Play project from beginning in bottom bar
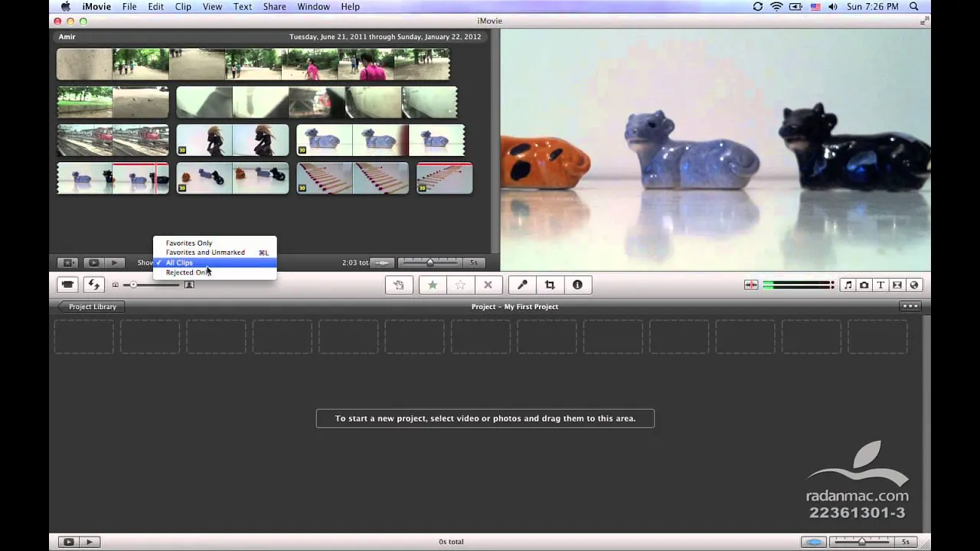980x551 pixels. point(89,542)
